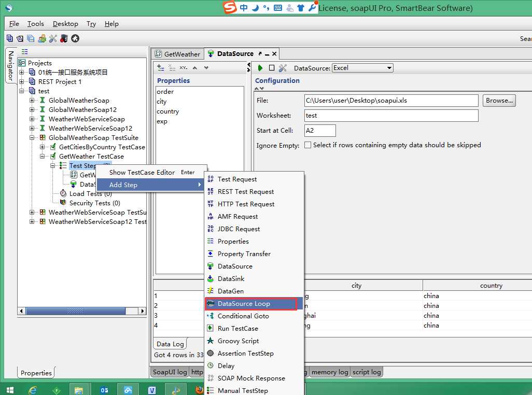Expand the WeatherWebServiceSoap12 node
This screenshot has width=532, height=395.
[32, 128]
